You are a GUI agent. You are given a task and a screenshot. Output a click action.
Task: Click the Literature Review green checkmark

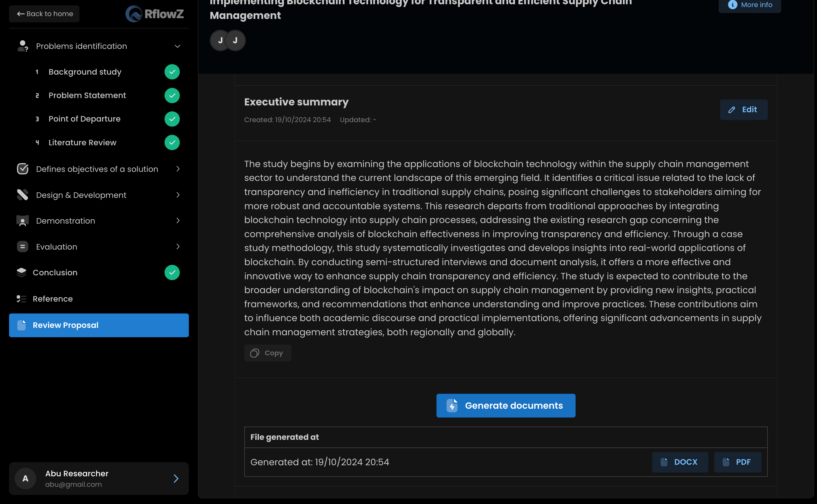(172, 143)
